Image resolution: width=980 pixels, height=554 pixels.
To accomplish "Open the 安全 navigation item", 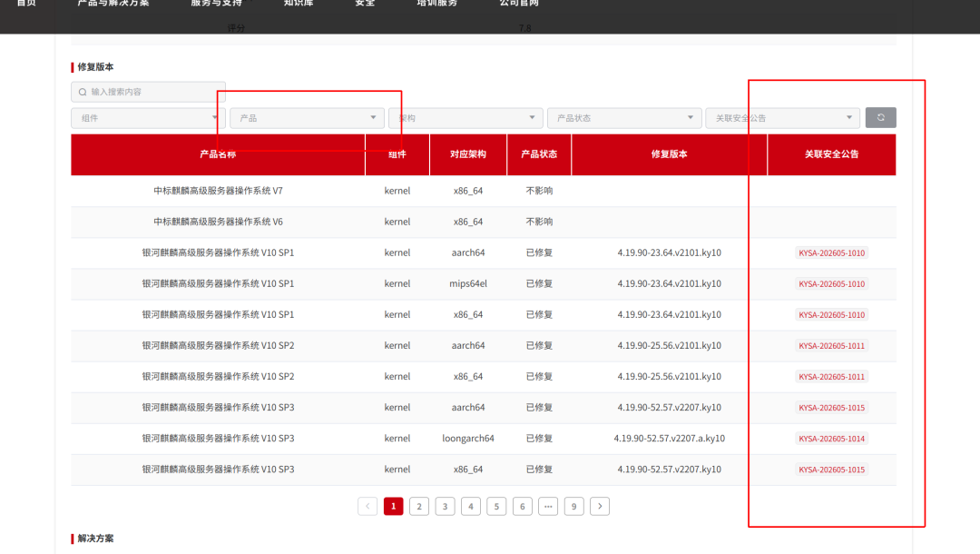I will (365, 3).
